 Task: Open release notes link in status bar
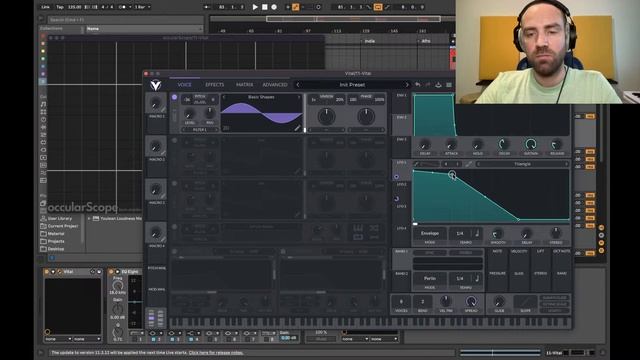point(216,353)
